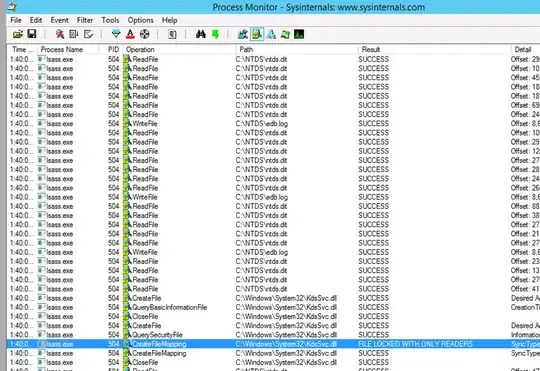Viewport: 540px width, 371px height.
Task: Toggle Show Registry Activity filter
Action: (242, 34)
